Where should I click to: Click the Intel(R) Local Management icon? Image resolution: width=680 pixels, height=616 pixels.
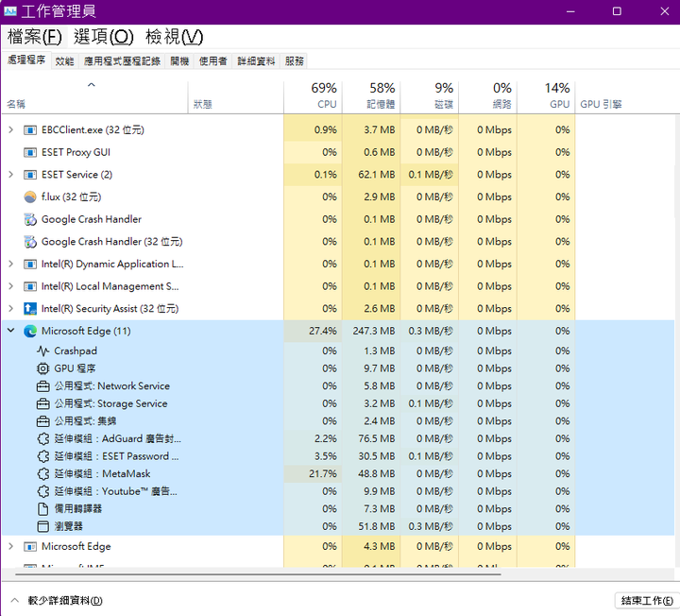point(30,287)
